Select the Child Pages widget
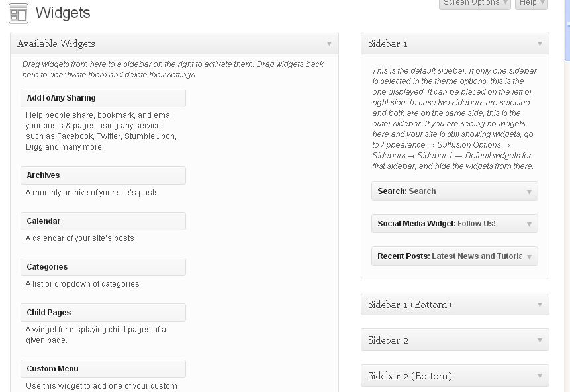 pos(103,313)
